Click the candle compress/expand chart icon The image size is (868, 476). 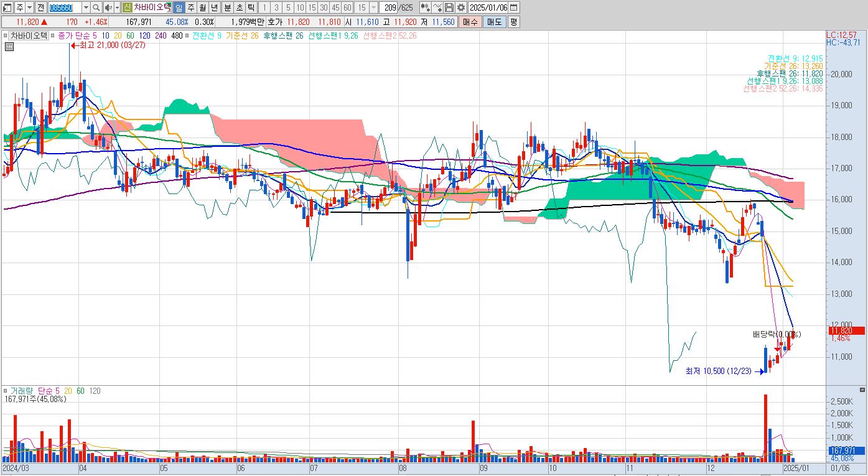pos(425,7)
